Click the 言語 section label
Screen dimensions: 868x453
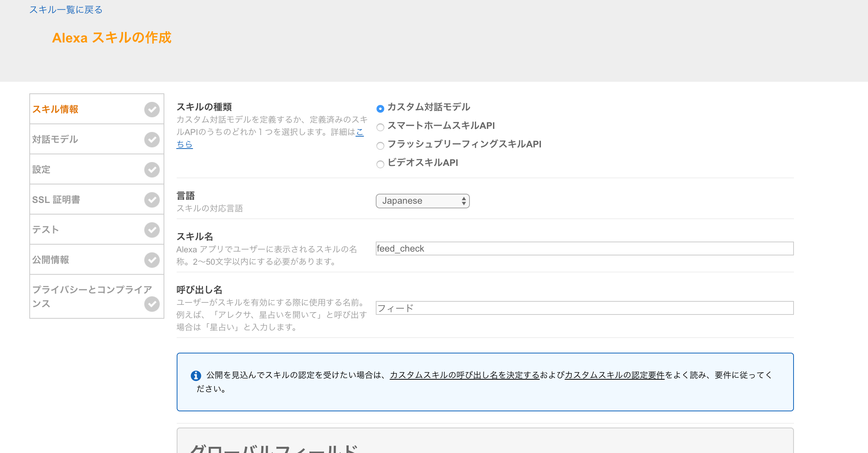pos(186,196)
